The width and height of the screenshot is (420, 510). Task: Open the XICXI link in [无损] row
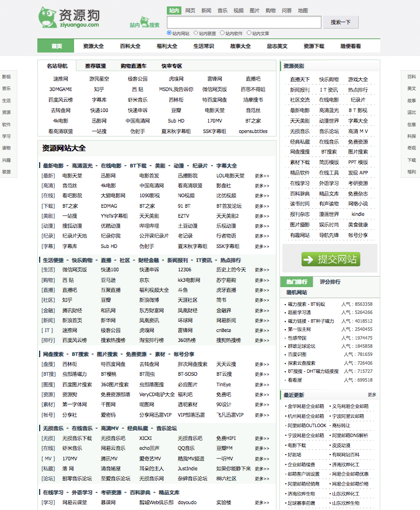point(145,438)
